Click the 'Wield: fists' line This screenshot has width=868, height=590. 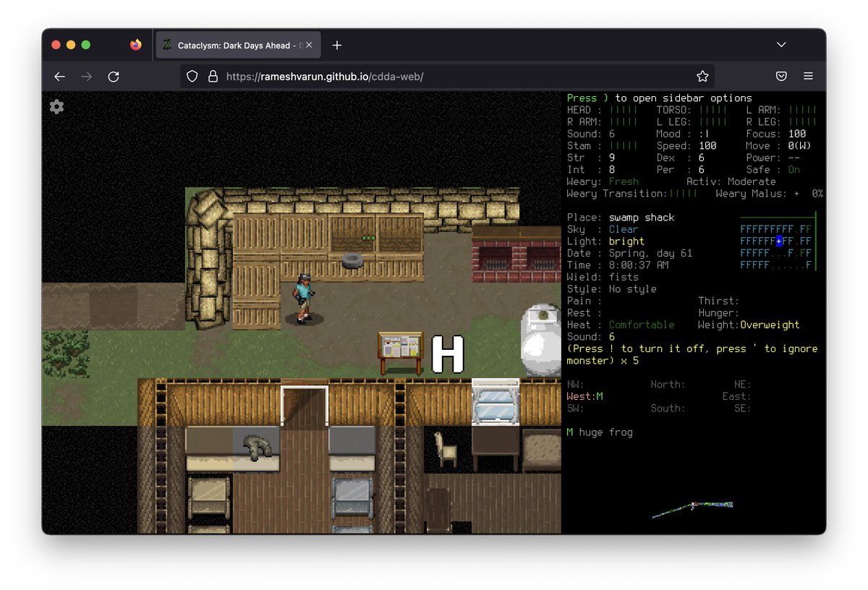coord(603,277)
